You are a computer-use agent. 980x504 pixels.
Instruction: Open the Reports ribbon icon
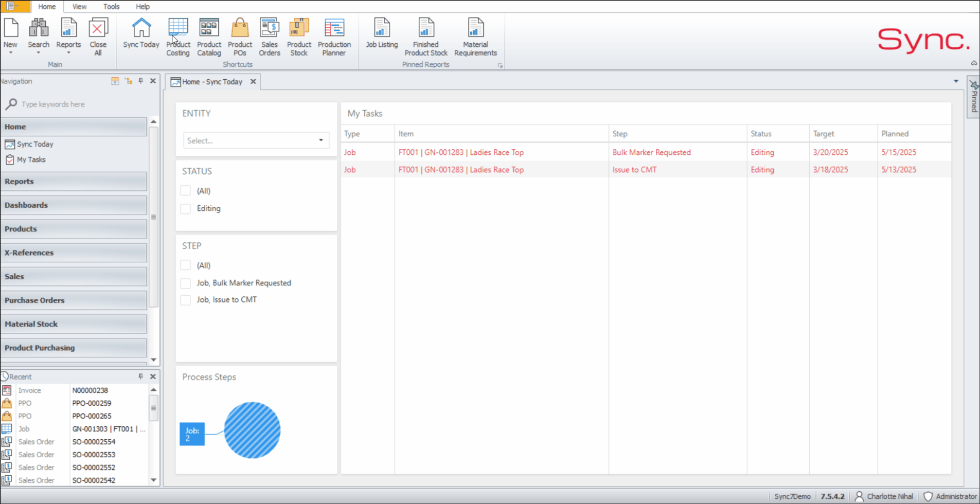click(68, 29)
